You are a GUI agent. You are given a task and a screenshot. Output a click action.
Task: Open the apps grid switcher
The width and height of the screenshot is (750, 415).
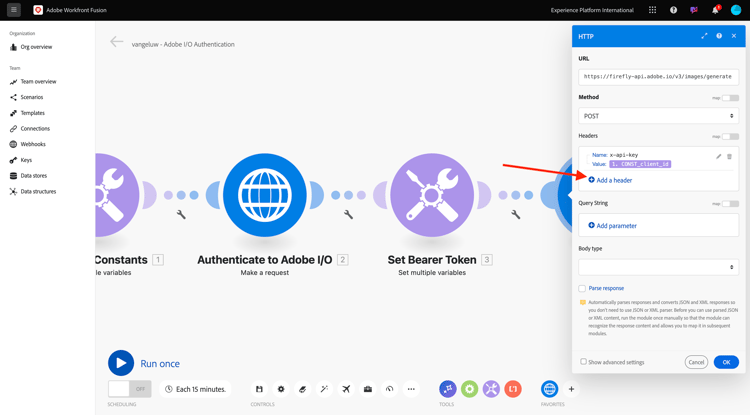[652, 10]
